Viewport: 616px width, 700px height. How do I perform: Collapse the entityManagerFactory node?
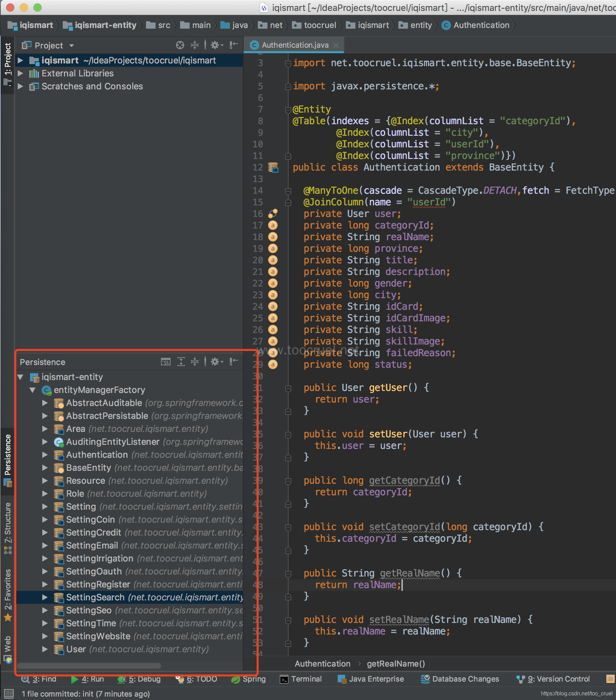click(33, 390)
